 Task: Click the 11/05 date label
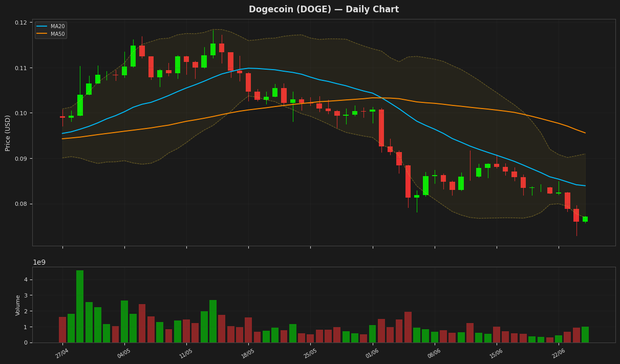[186, 353]
